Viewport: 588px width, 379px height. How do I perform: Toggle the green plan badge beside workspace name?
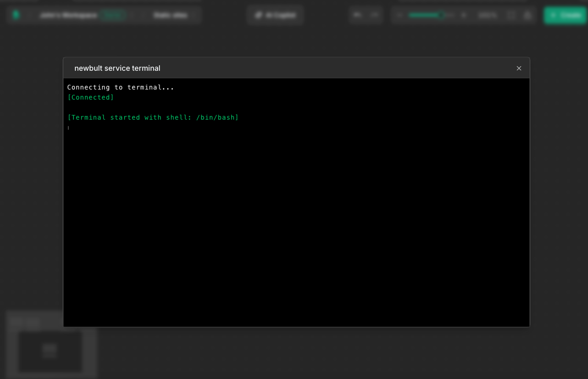click(x=113, y=15)
